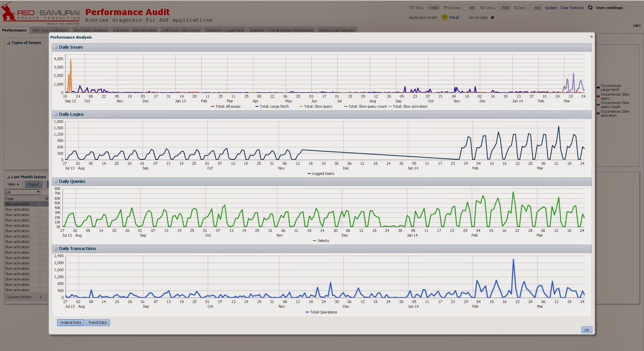The height and width of the screenshot is (351, 644).
Task: Click the Export button
Action: pyautogui.click(x=34, y=184)
